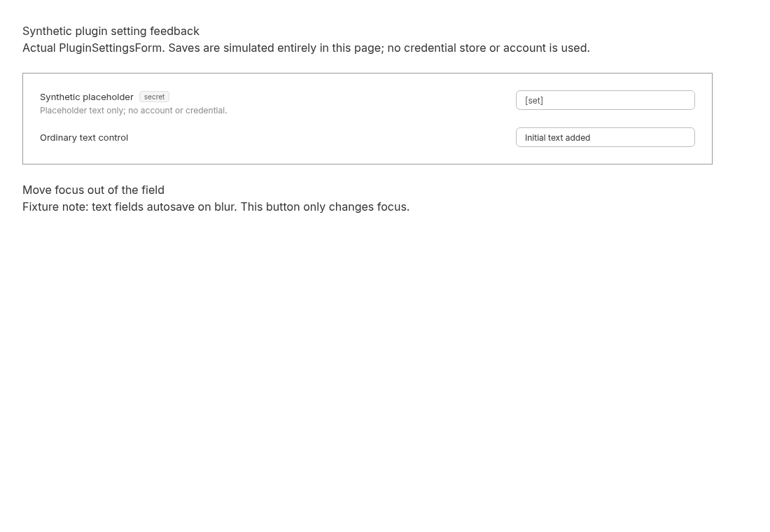Click the 'secret' badge next to Synthetic placeholder

(x=154, y=97)
